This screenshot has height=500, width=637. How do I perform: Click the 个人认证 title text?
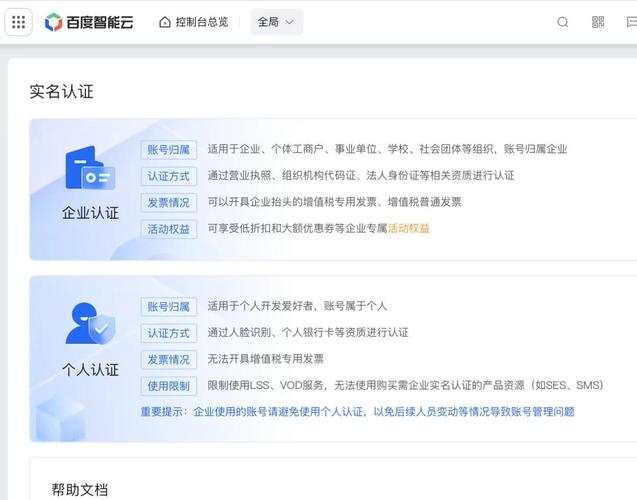point(90,370)
